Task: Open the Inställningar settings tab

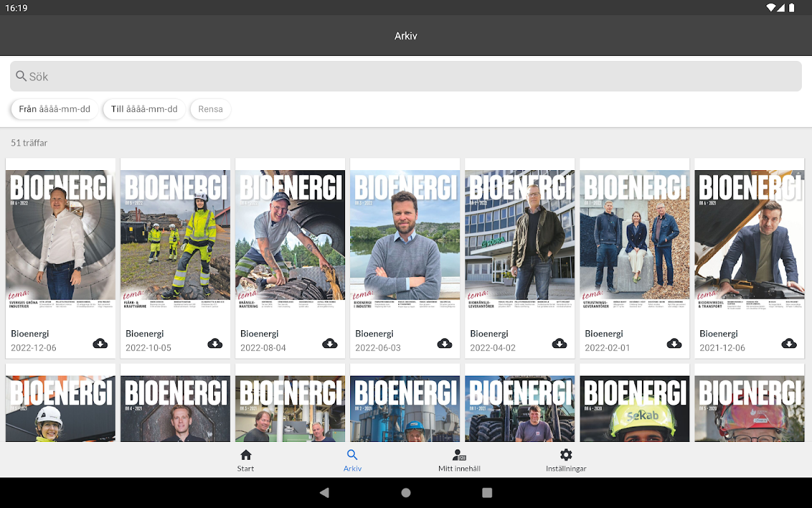Action: pyautogui.click(x=566, y=461)
